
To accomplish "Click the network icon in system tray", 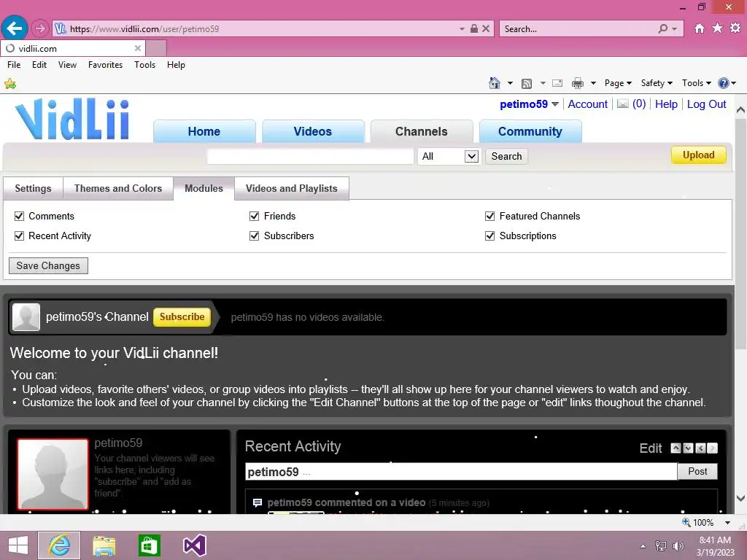I will coord(660,546).
